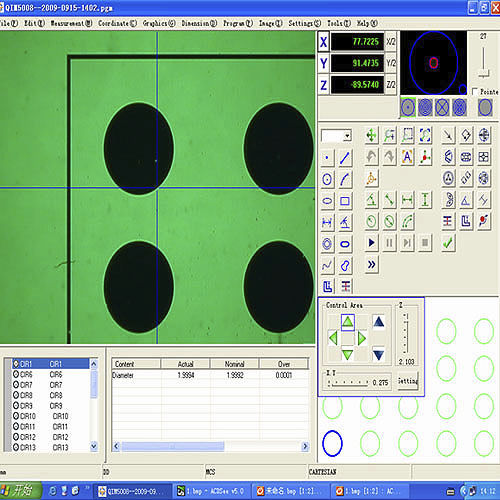500x500 pixels.
Task: Open the dropdown above the point tool
Action: [347, 136]
